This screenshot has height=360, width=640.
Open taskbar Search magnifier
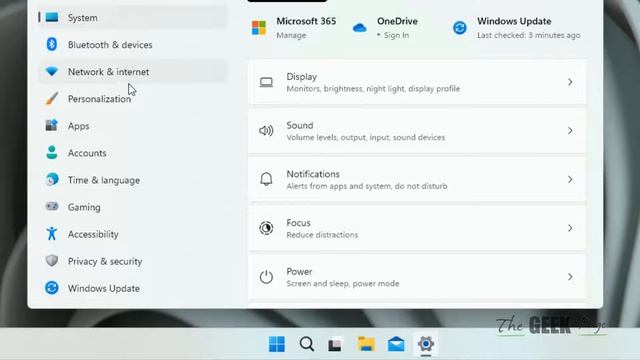(x=307, y=344)
